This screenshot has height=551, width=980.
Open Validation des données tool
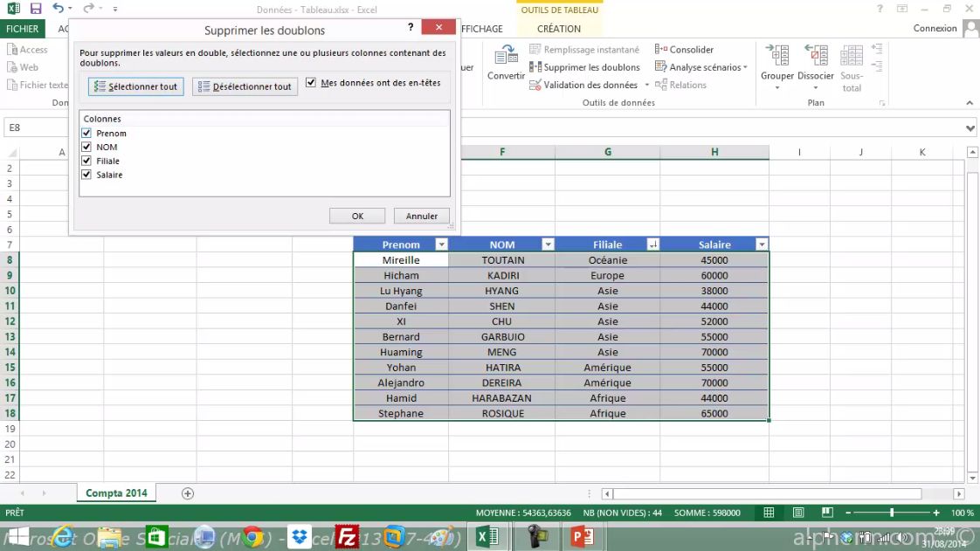584,85
